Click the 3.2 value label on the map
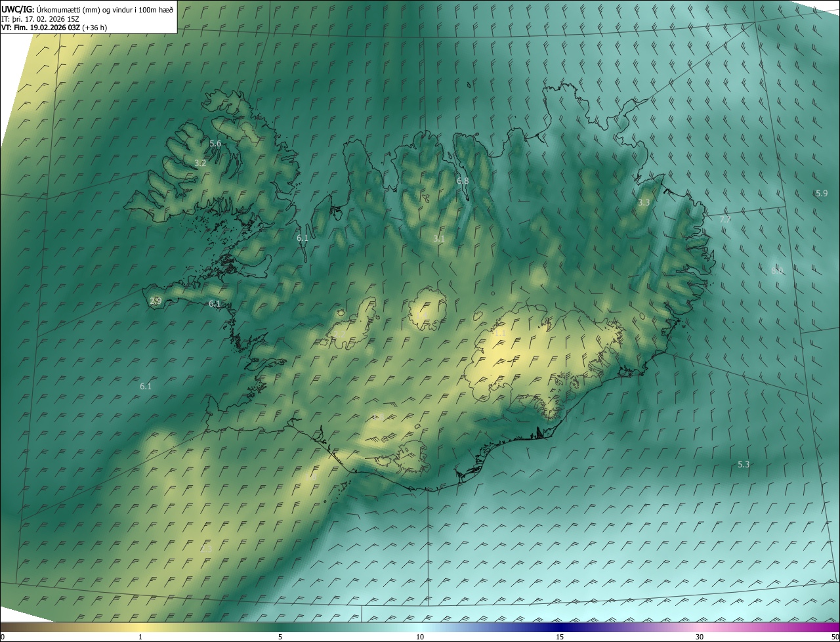Image resolution: width=840 pixels, height=642 pixels. 201,163
